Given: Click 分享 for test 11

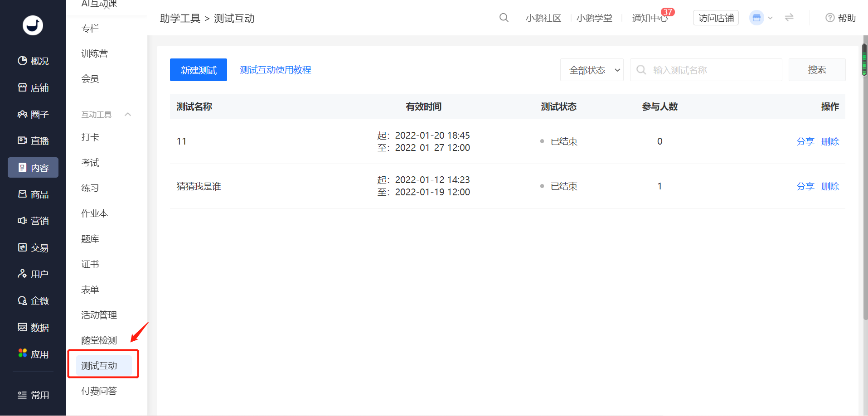Looking at the screenshot, I should pyautogui.click(x=805, y=141).
